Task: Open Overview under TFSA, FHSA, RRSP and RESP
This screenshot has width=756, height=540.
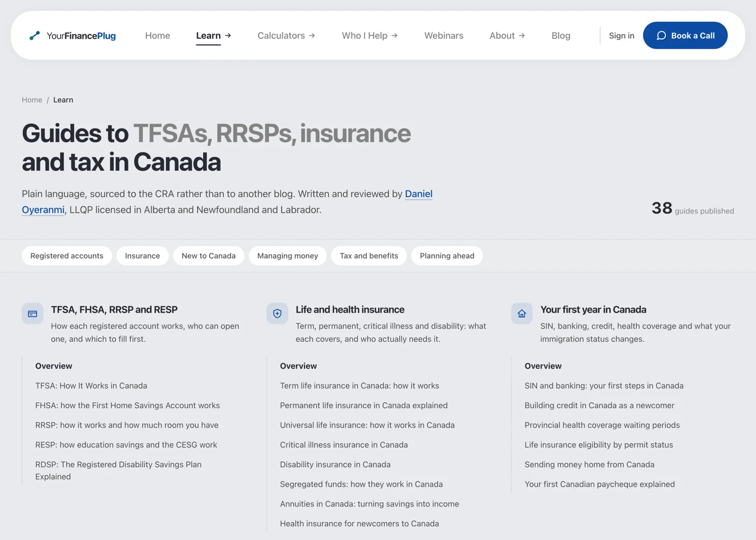Action: [54, 366]
